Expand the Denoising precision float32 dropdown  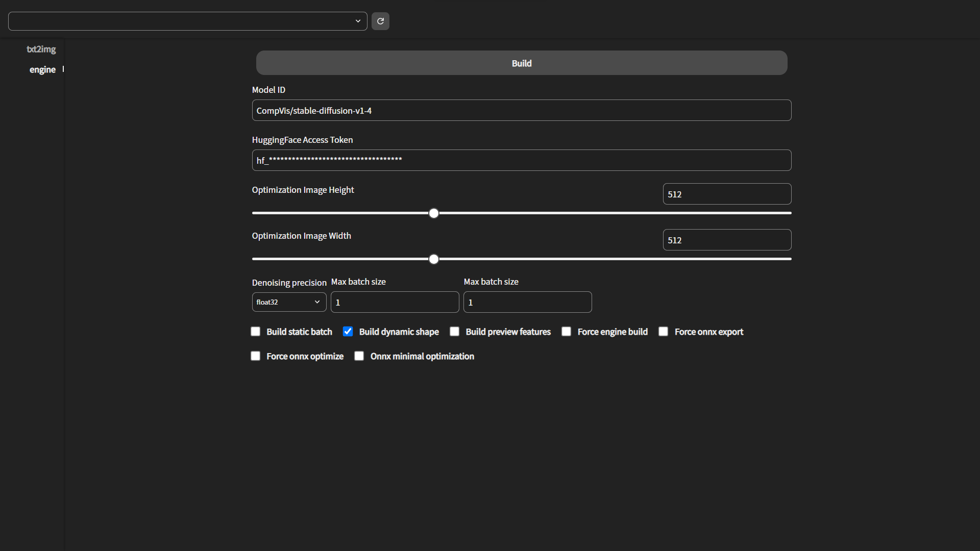(289, 302)
